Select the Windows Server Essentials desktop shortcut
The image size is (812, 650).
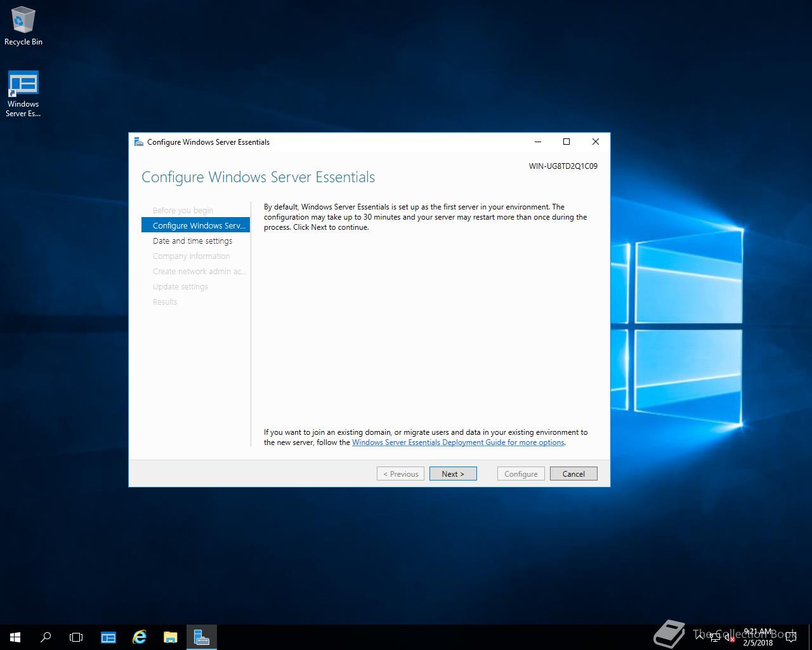pyautogui.click(x=23, y=94)
